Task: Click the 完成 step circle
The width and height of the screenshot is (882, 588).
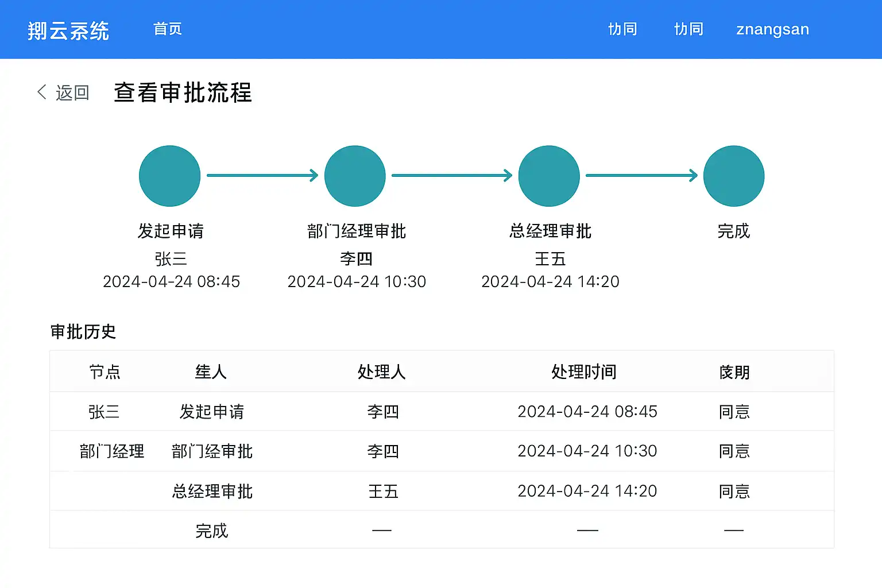Action: coord(734,176)
